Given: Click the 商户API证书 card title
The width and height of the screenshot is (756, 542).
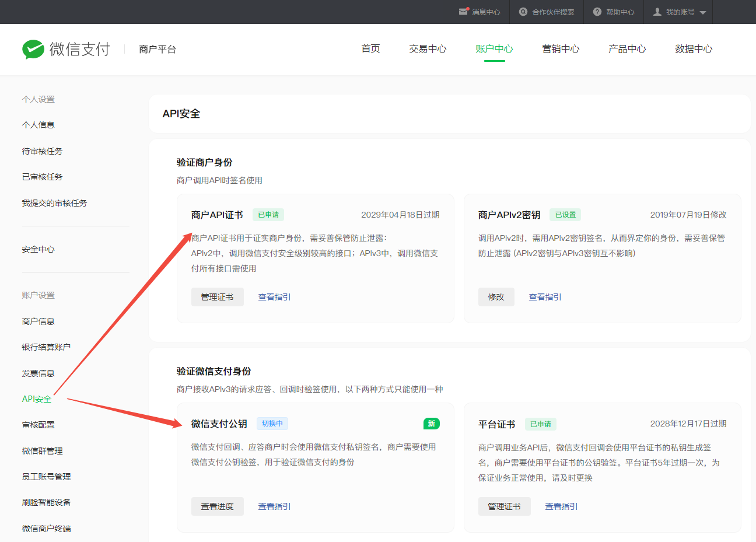Looking at the screenshot, I should (x=217, y=215).
